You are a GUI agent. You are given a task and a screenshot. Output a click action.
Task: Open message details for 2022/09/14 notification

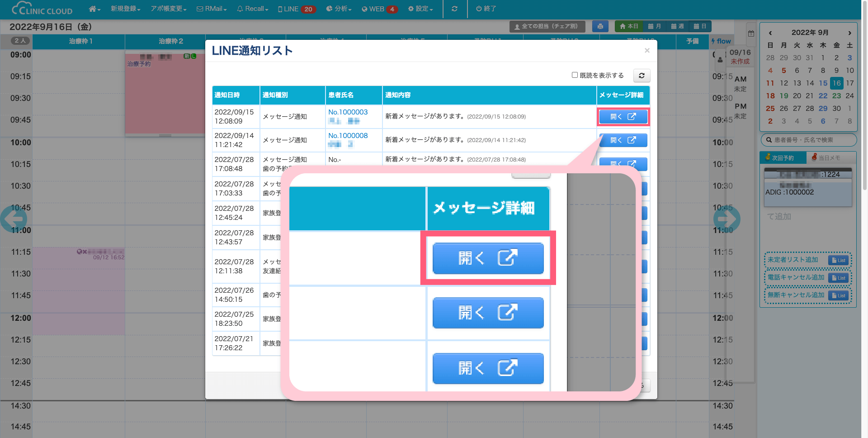pos(623,140)
